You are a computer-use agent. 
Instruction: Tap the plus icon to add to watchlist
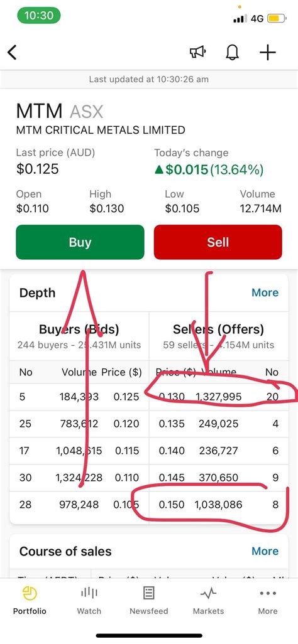click(x=268, y=53)
